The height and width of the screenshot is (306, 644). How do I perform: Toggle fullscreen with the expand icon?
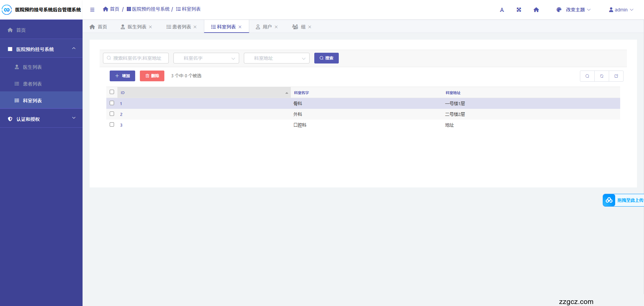pos(519,10)
